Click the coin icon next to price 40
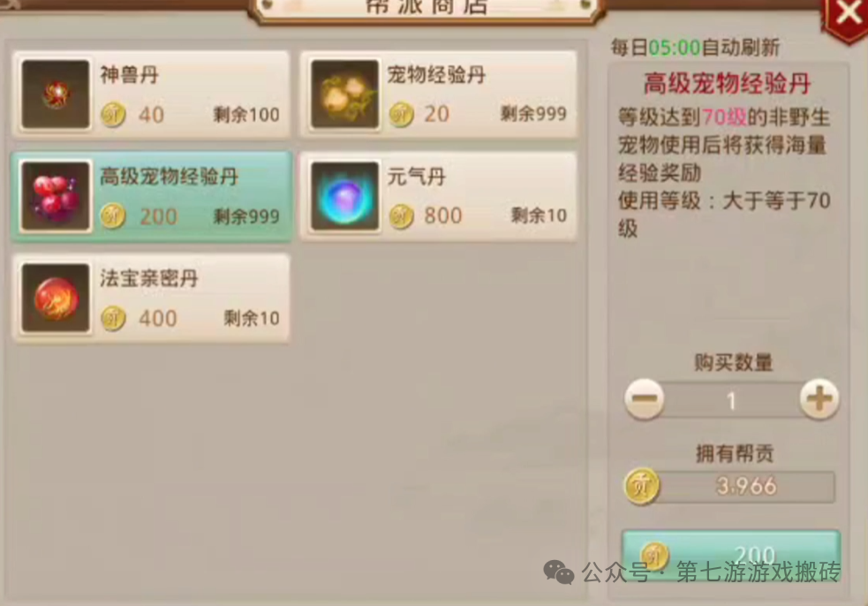This screenshot has height=606, width=868. [113, 115]
